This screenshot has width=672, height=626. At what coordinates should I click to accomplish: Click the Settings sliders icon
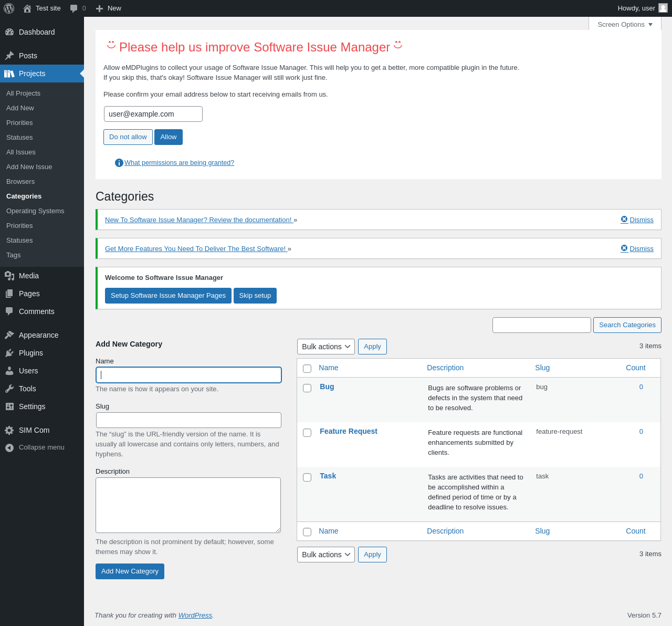click(9, 406)
